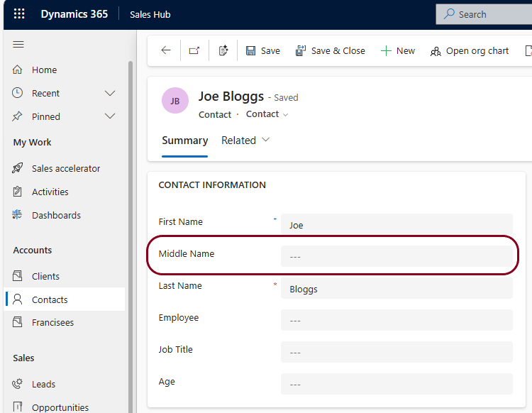Click the Home house icon

pos(17,70)
